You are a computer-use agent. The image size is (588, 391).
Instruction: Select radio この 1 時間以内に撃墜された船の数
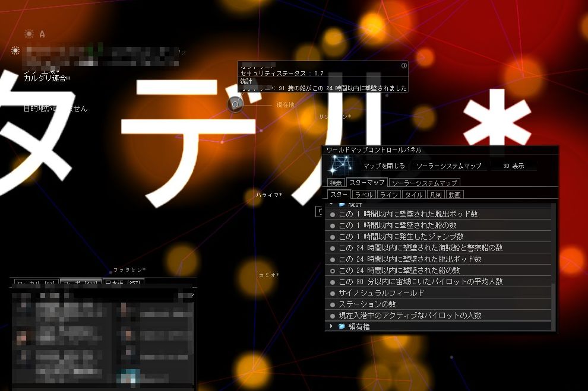tap(332, 226)
